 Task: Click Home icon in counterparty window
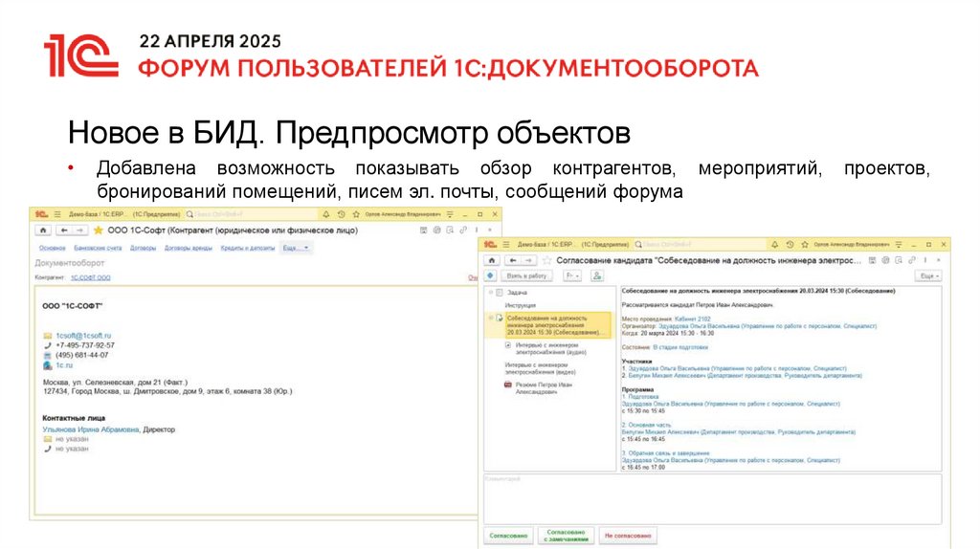(x=43, y=231)
